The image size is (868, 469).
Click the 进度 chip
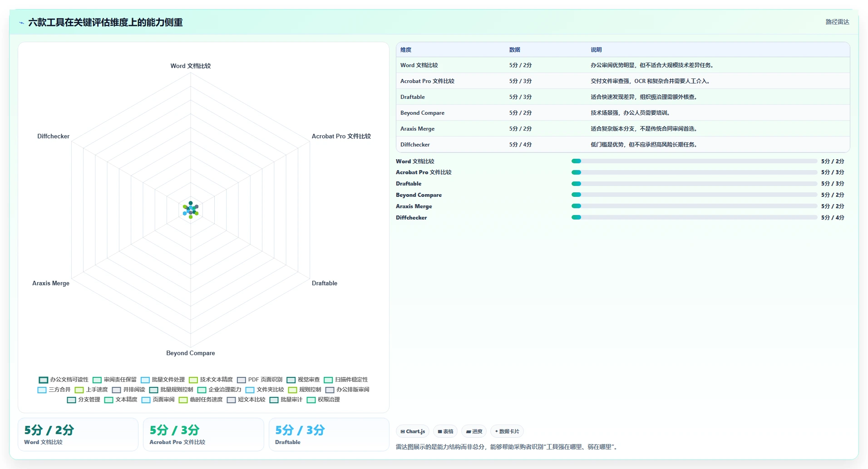[474, 431]
